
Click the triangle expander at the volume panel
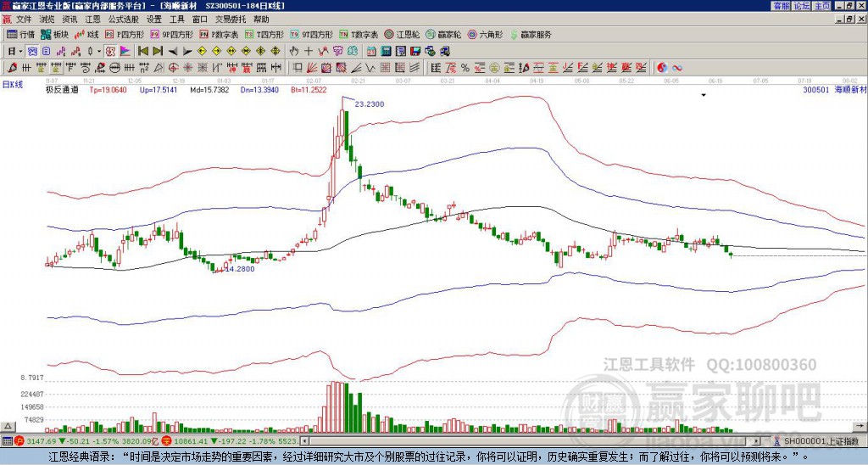(8, 427)
